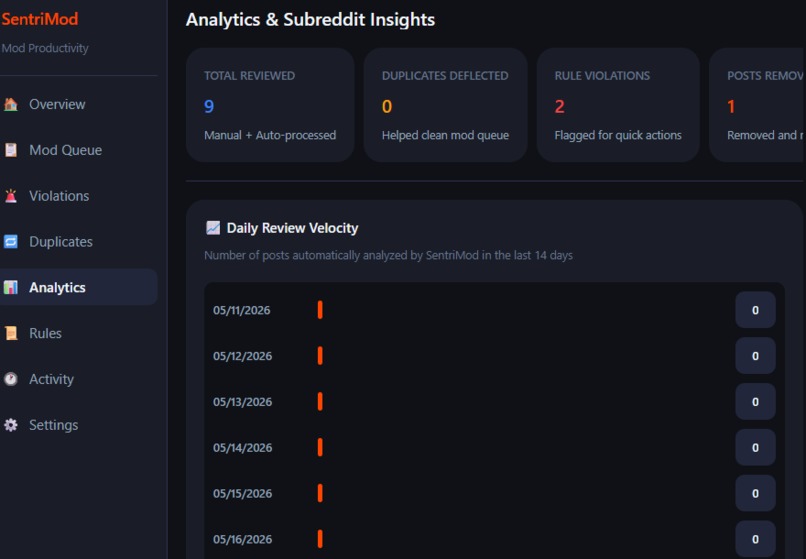Open the Rules sidebar label
Image resolution: width=806 pixels, height=559 pixels.
[x=45, y=333]
